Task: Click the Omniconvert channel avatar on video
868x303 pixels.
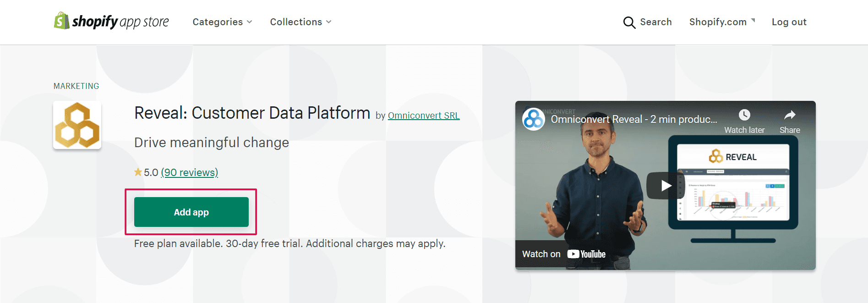Action: click(534, 119)
